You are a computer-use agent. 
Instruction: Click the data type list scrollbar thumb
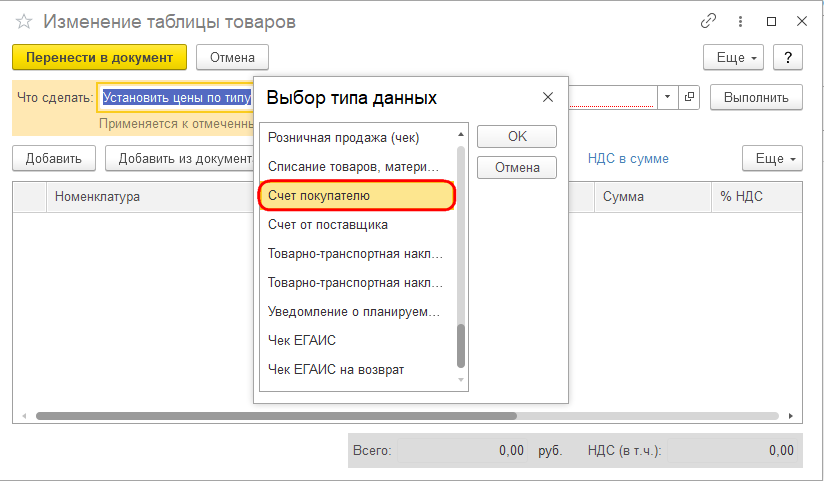461,346
